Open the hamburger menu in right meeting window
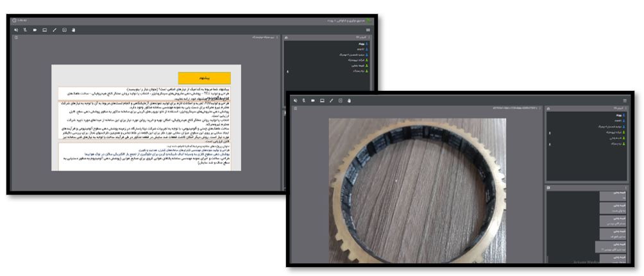The image size is (644, 276). point(624,101)
